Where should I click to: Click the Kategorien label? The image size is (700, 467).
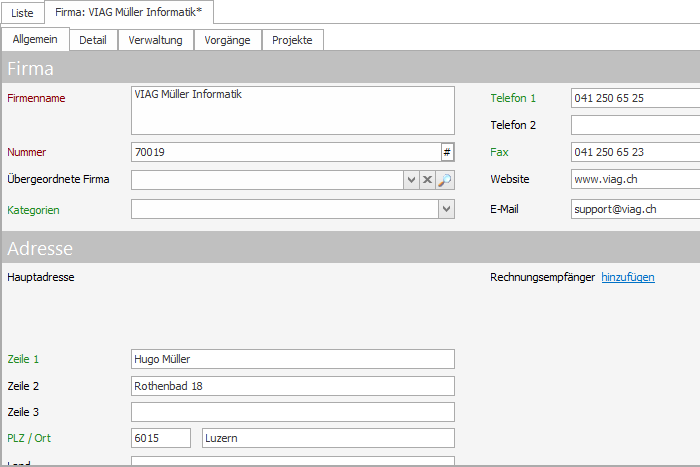[x=33, y=210]
